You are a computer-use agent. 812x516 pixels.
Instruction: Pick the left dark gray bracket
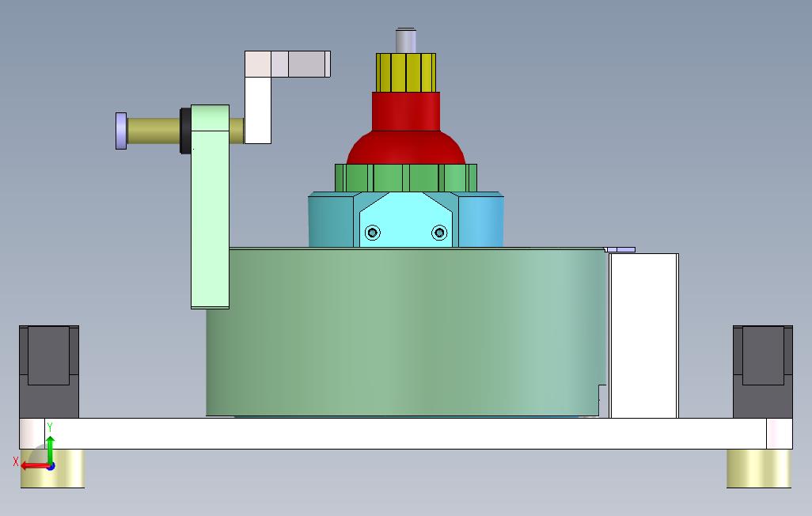click(x=49, y=371)
